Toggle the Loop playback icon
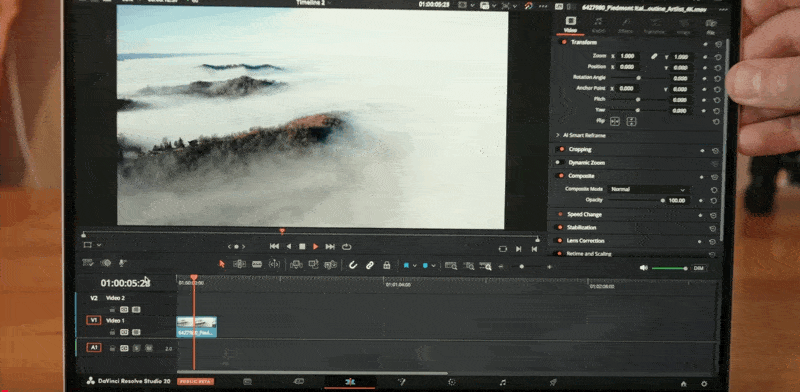Screen dimensions: 800x392 (347, 247)
